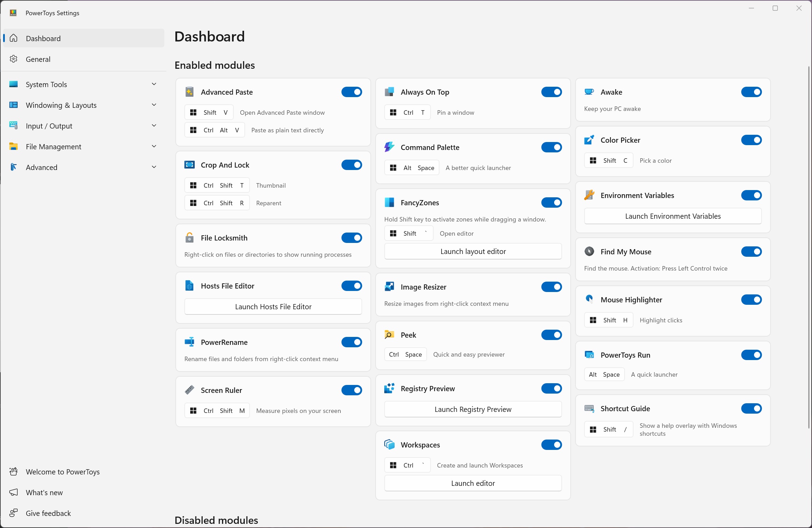Open the Dashboard page

click(x=84, y=38)
